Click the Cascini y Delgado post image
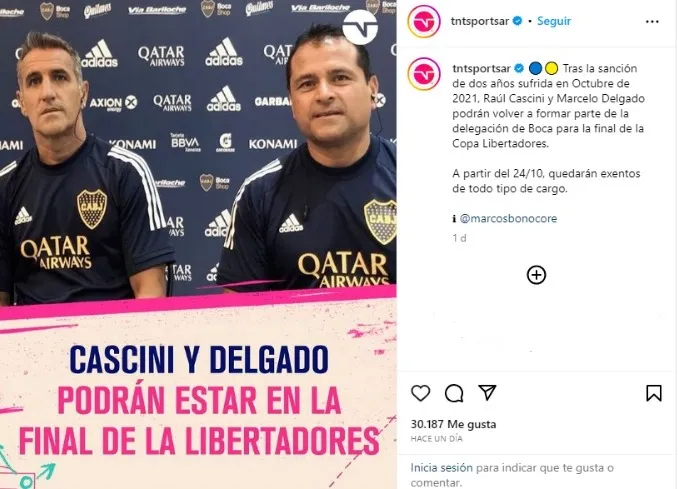The image size is (678, 489). pyautogui.click(x=198, y=244)
